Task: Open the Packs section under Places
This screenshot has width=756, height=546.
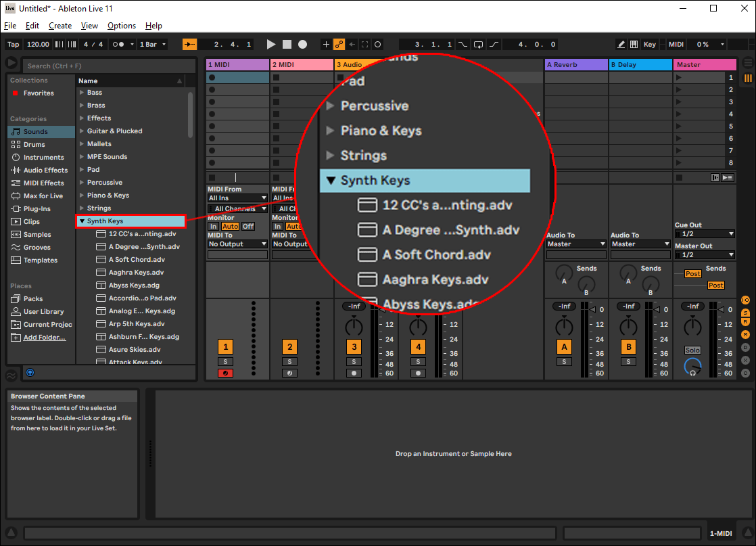Action: click(x=32, y=298)
